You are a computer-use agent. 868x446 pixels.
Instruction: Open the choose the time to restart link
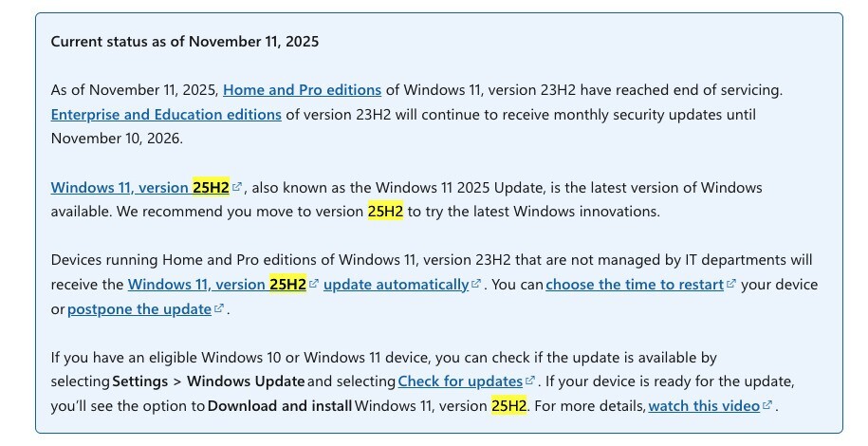point(634,285)
